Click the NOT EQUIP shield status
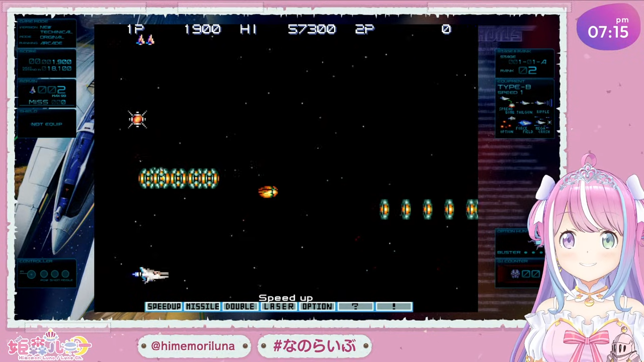Image resolution: width=644 pixels, height=362 pixels. [46, 124]
